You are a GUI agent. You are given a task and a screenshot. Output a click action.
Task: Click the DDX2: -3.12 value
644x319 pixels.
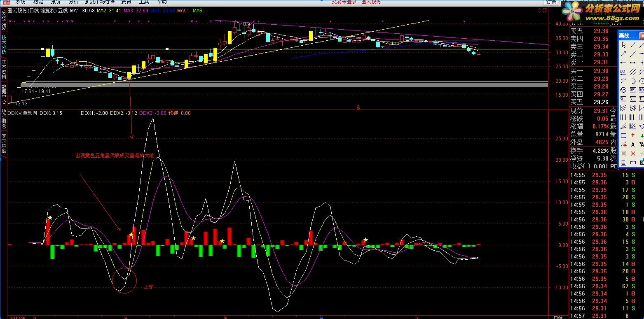pyautogui.click(x=124, y=113)
